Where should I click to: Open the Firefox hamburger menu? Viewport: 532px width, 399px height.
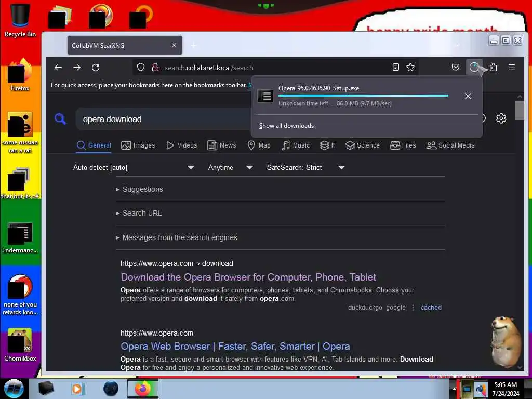(512, 67)
